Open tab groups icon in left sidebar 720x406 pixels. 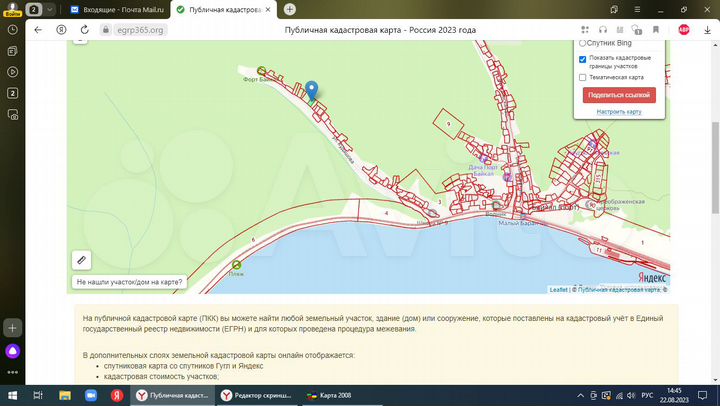12,51
